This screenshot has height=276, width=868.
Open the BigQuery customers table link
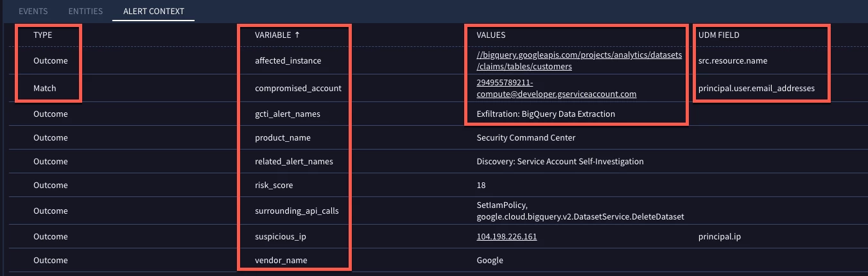tap(579, 61)
